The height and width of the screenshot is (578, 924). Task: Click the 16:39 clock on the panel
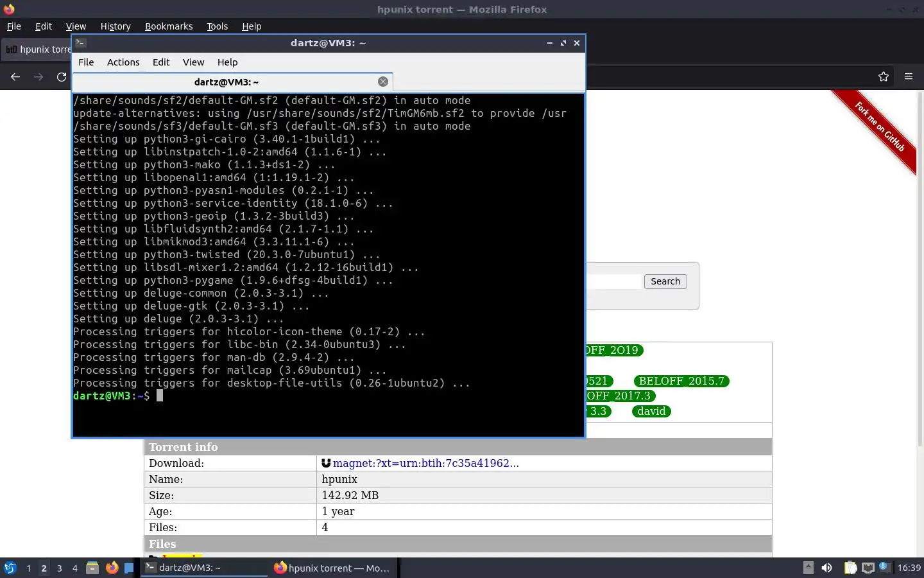coord(909,568)
